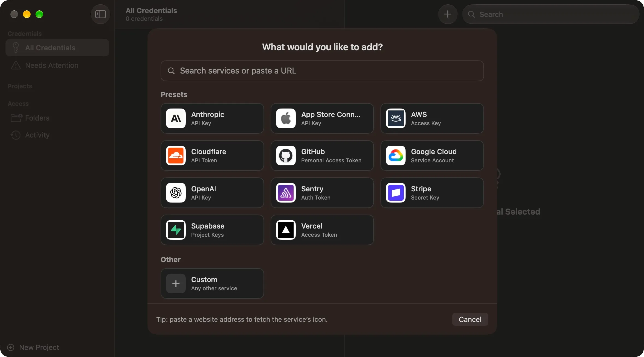Open All Credentials in the sidebar

pyautogui.click(x=57, y=48)
